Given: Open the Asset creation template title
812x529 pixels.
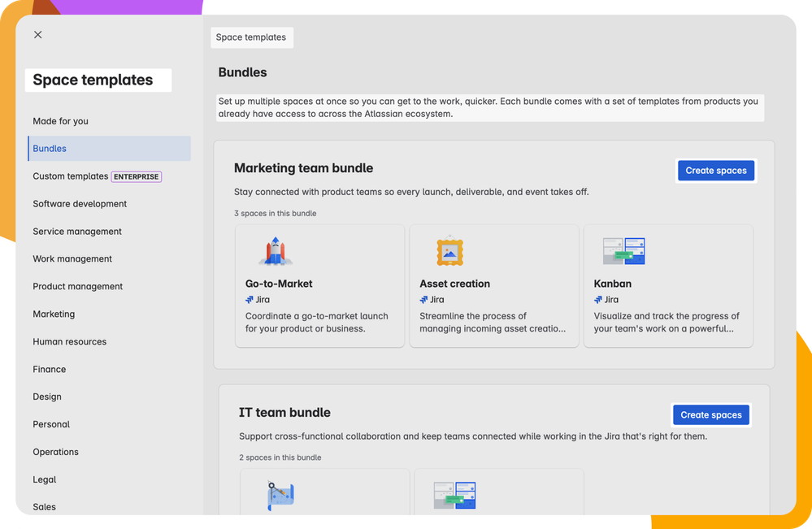Looking at the screenshot, I should point(454,284).
